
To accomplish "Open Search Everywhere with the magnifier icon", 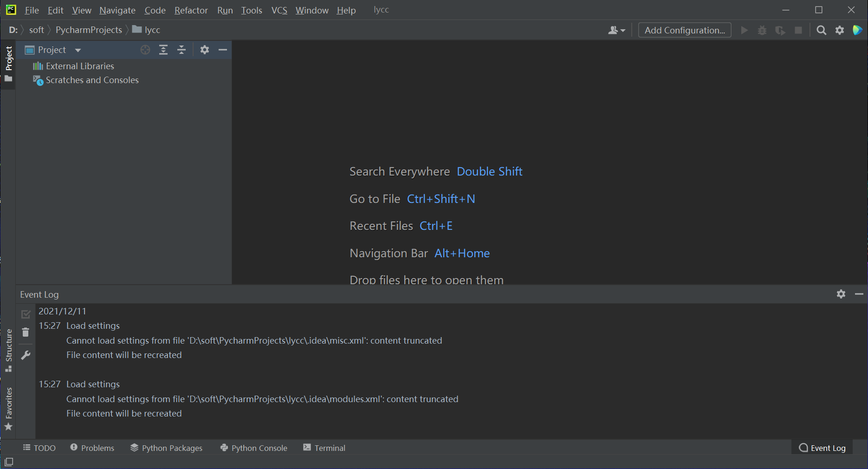I will click(x=821, y=30).
